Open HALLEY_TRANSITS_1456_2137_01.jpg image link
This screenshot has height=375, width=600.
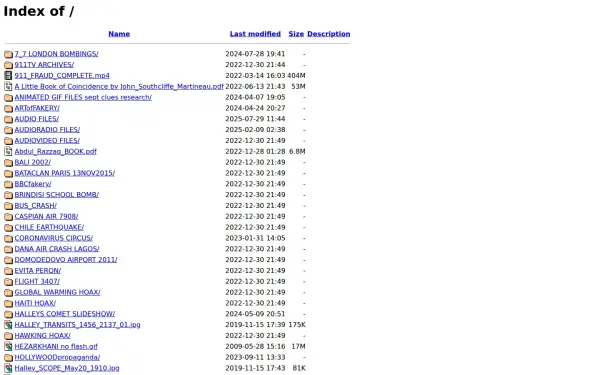(x=77, y=325)
